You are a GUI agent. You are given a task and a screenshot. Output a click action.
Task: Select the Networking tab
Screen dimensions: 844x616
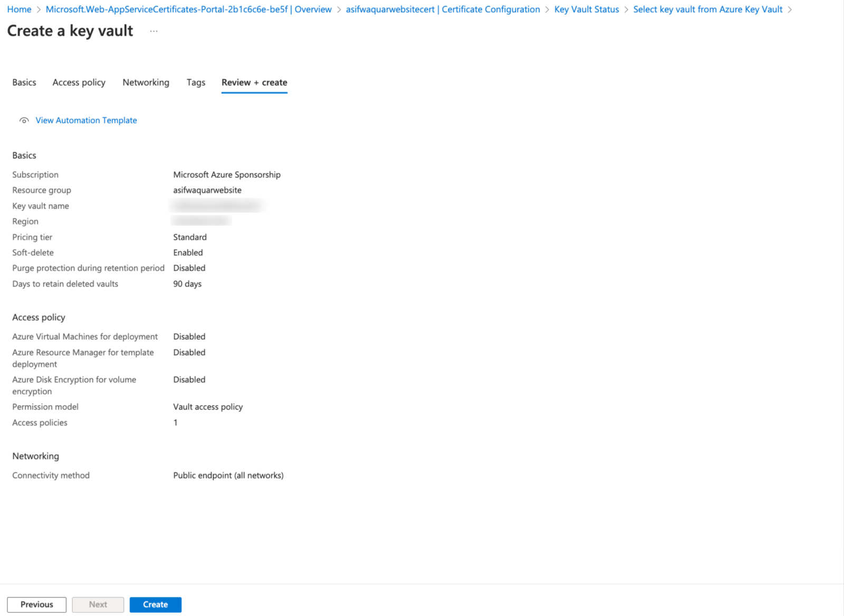point(146,82)
